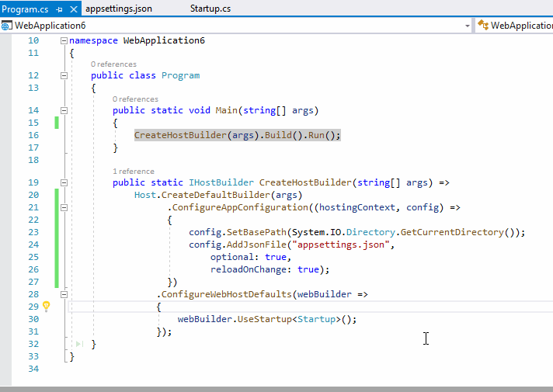This screenshot has height=392, width=553.
Task: Collapse the Program class region
Action: (64, 75)
